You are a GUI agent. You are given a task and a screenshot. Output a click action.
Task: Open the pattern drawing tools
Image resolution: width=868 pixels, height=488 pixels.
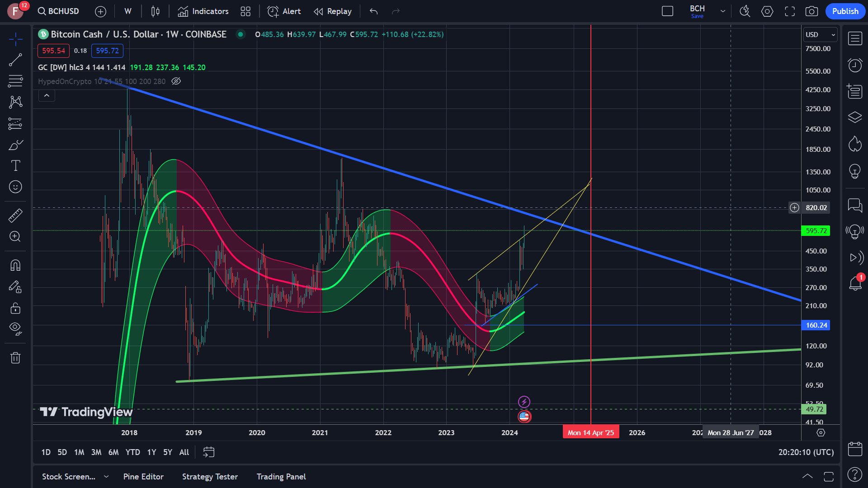[15, 102]
